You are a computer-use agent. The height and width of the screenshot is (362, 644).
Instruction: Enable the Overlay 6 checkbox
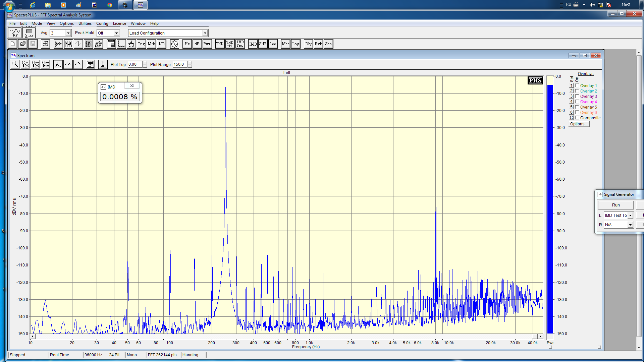click(x=577, y=113)
